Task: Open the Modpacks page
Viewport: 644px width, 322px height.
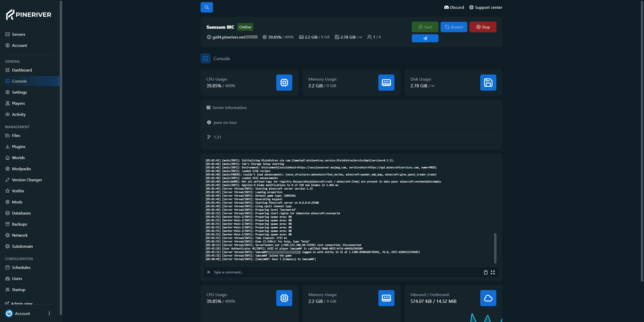Action: click(x=29, y=169)
